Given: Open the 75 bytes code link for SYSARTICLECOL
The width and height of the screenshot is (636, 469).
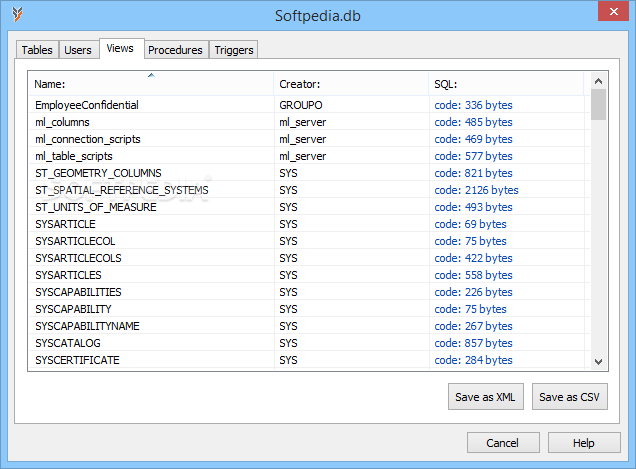Looking at the screenshot, I should (x=471, y=241).
